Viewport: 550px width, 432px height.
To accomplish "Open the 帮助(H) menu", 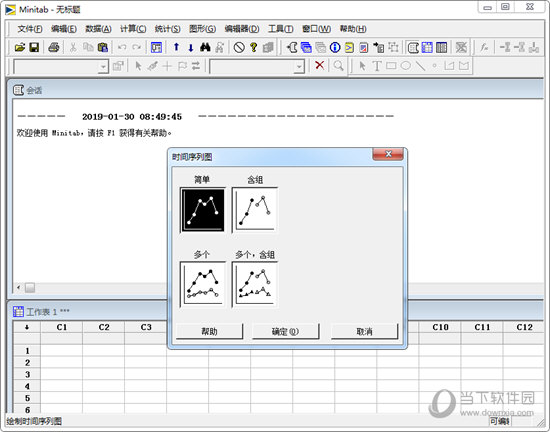I will 353,29.
